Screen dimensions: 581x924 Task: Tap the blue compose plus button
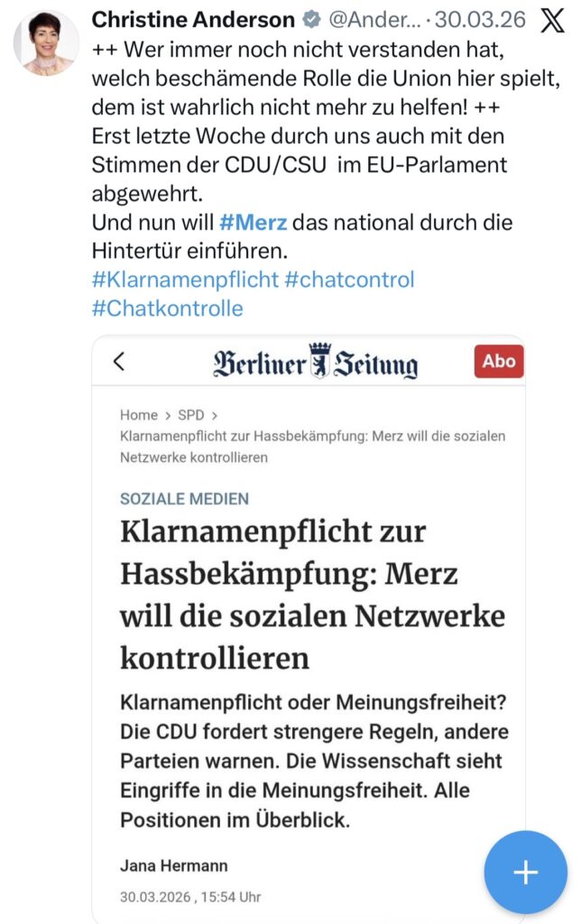(x=525, y=872)
